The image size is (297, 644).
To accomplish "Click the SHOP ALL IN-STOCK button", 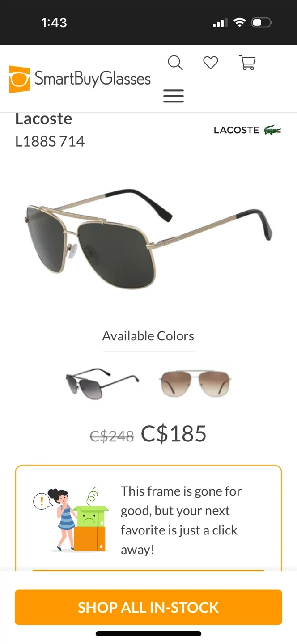I will click(x=148, y=607).
